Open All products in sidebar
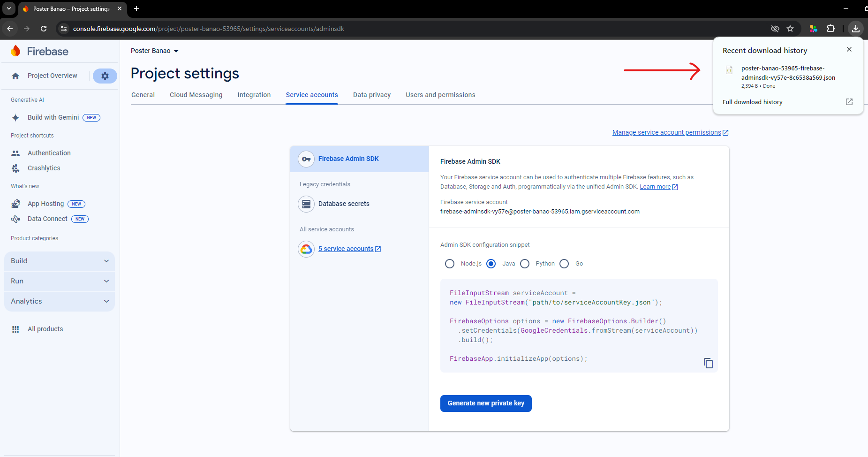 click(x=45, y=329)
